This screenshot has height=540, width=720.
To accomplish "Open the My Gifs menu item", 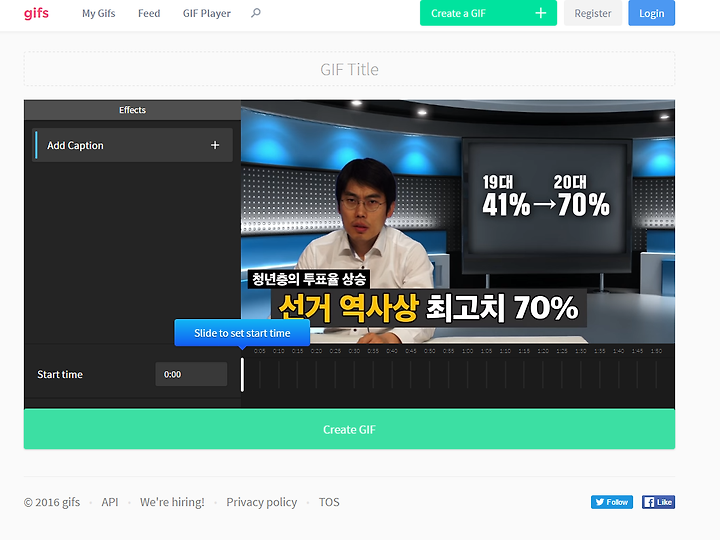I will (x=97, y=13).
